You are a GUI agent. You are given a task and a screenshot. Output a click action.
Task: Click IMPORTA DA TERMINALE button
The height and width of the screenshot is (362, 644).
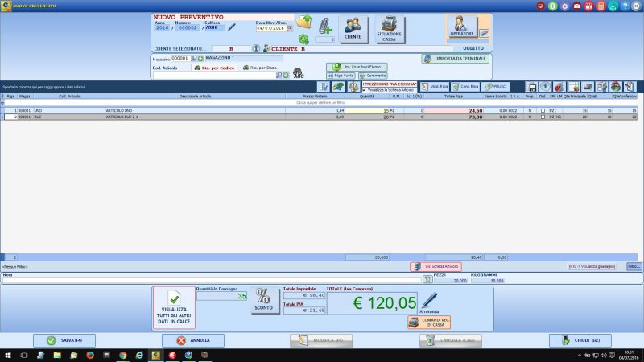tap(455, 59)
